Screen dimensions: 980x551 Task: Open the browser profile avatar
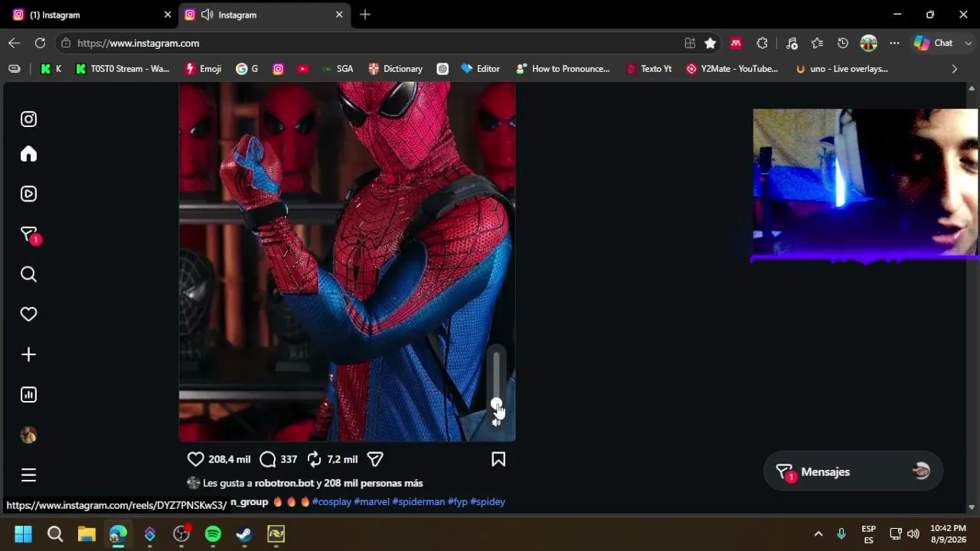tap(868, 43)
